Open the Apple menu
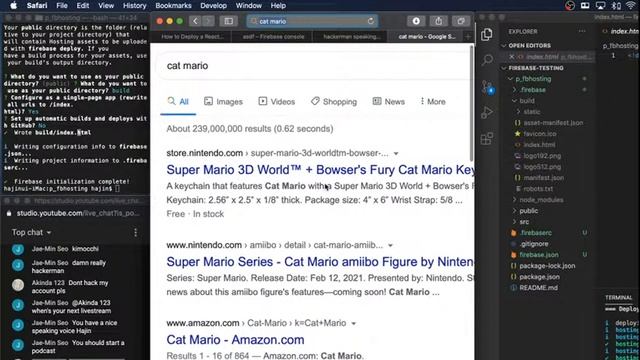640x360 pixels. click(x=13, y=6)
